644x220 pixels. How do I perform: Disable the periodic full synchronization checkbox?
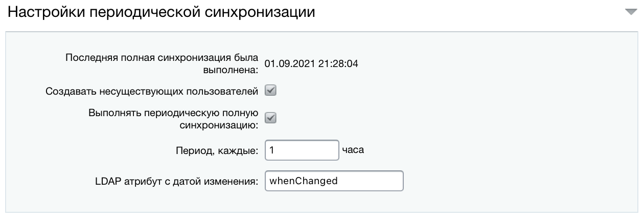point(270,118)
